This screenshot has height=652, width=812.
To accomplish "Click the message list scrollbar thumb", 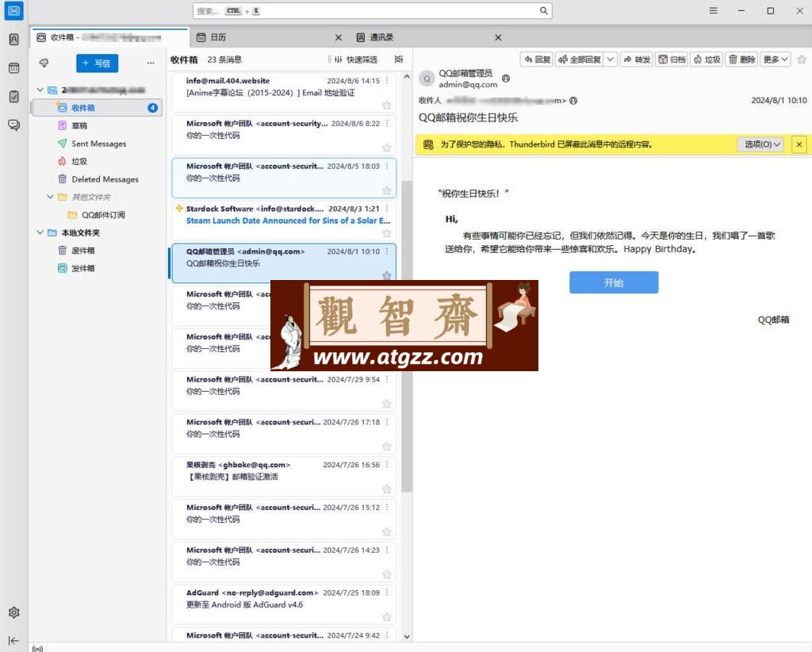I will [407, 336].
